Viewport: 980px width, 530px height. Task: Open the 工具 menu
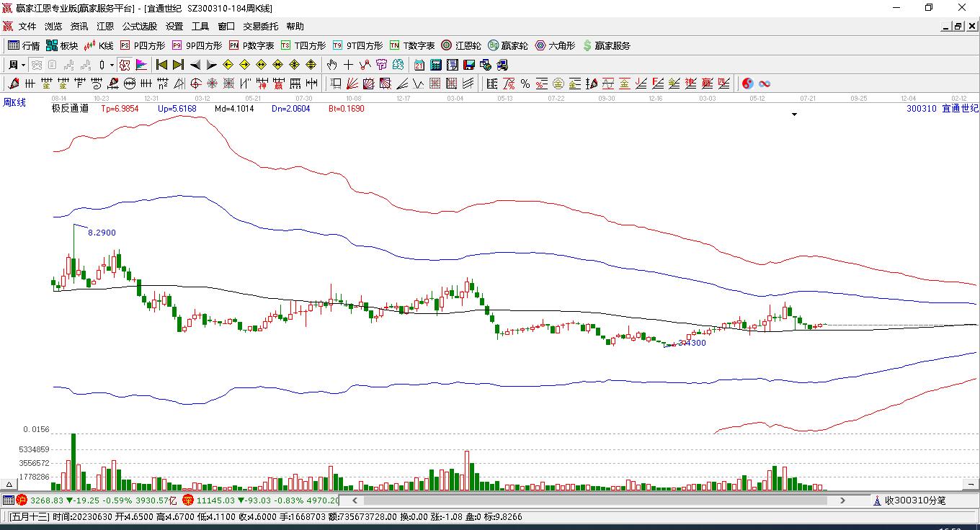[x=200, y=27]
